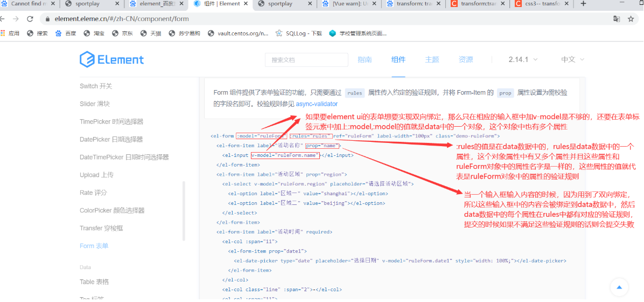Open the 苏宁易购 bookmark
The image size is (644, 302).
184,33
